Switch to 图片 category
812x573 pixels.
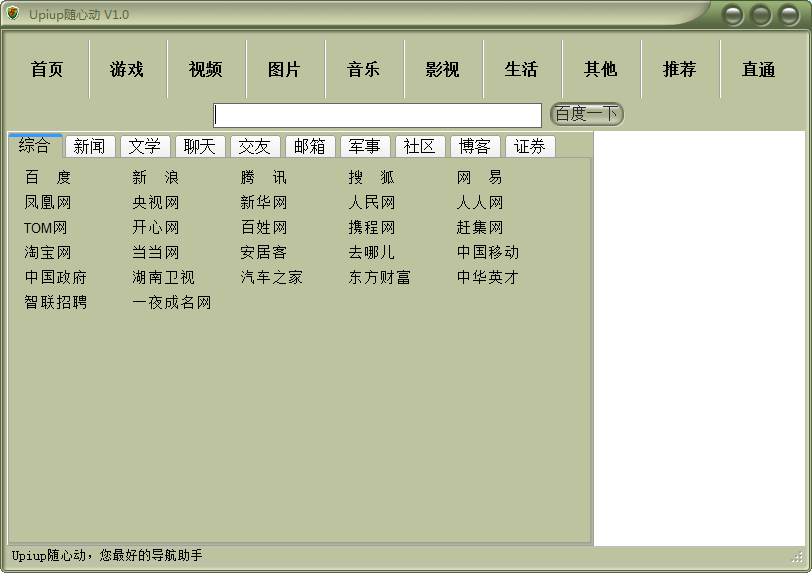[284, 69]
